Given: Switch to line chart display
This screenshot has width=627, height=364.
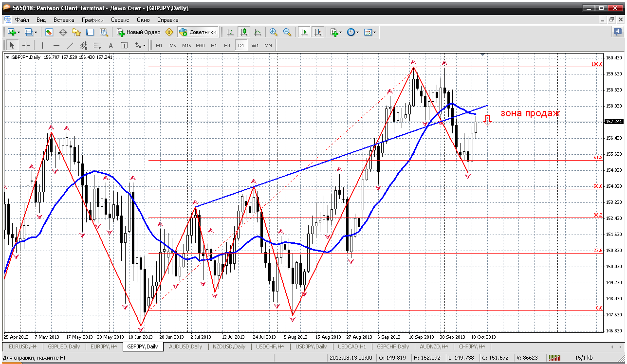Looking at the screenshot, I should coord(258,32).
